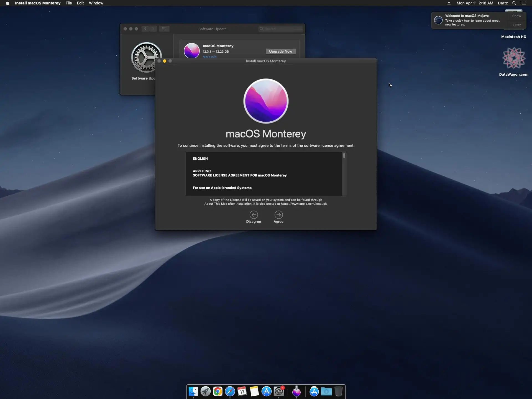Click the Disagree arrow icon
This screenshot has width=532, height=399.
click(254, 215)
